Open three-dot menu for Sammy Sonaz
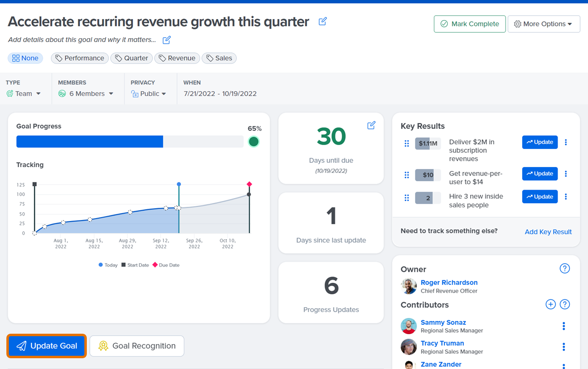The width and height of the screenshot is (588, 369). (x=563, y=326)
